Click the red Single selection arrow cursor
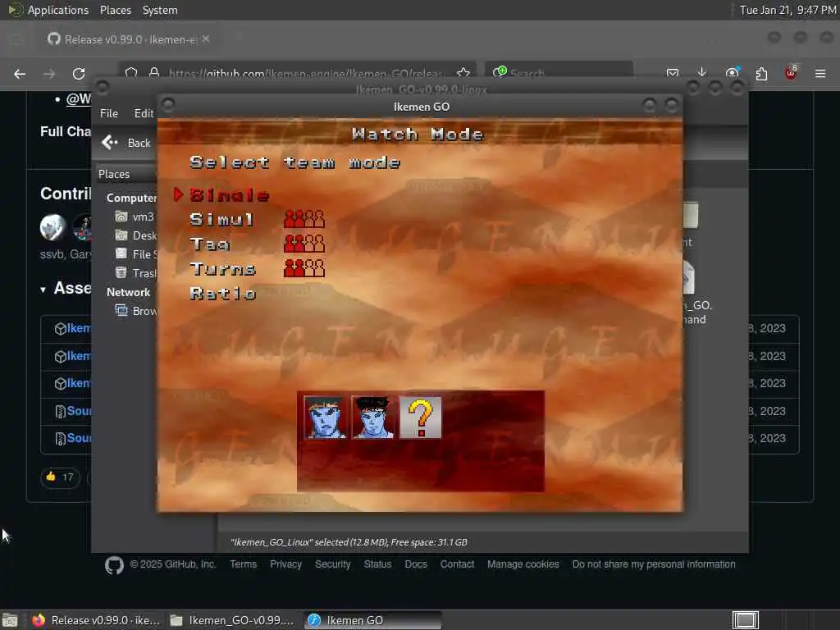The width and height of the screenshot is (840, 630). tap(178, 194)
